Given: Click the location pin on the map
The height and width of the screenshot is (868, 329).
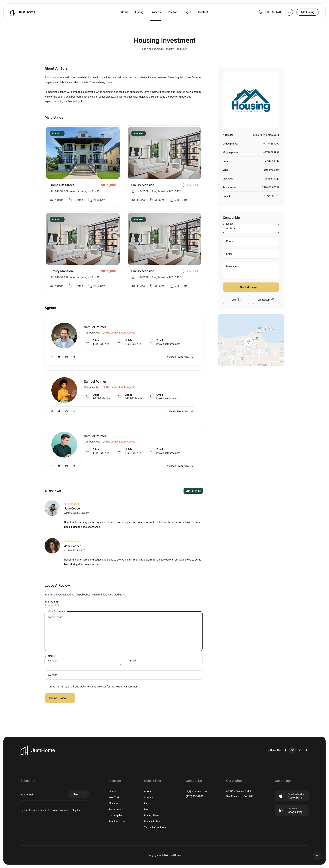Looking at the screenshot, I should (248, 341).
